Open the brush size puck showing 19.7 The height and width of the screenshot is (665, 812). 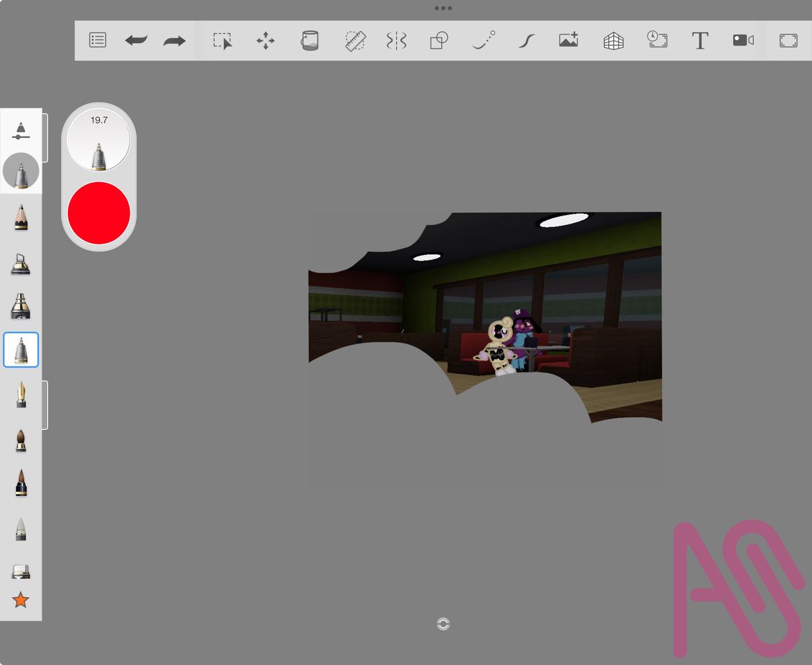[98, 139]
